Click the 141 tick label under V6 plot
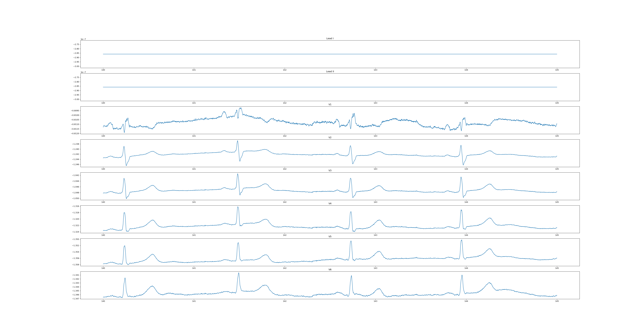The width and height of the screenshot is (644, 336). tap(194, 301)
